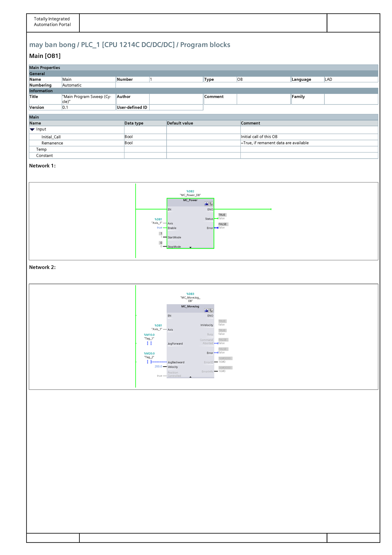Click the MC_MoveJog block title
This screenshot has height=555, width=392.
click(190, 306)
